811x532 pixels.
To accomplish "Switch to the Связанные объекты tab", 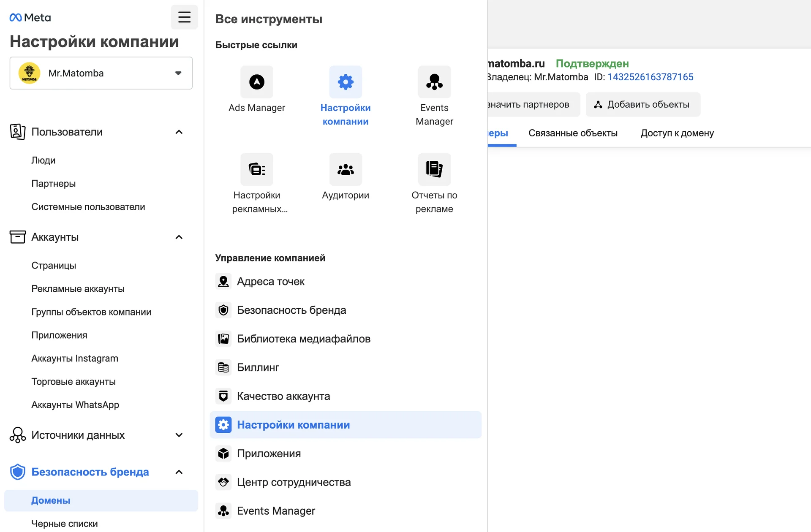I will click(573, 133).
